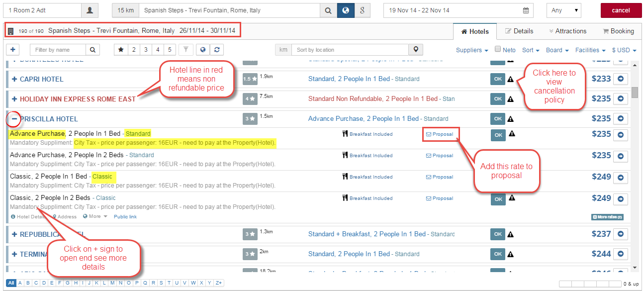Viewport: 644px width, 291px height.
Task: Open the More menu under PRISCILLA details
Action: point(95,216)
